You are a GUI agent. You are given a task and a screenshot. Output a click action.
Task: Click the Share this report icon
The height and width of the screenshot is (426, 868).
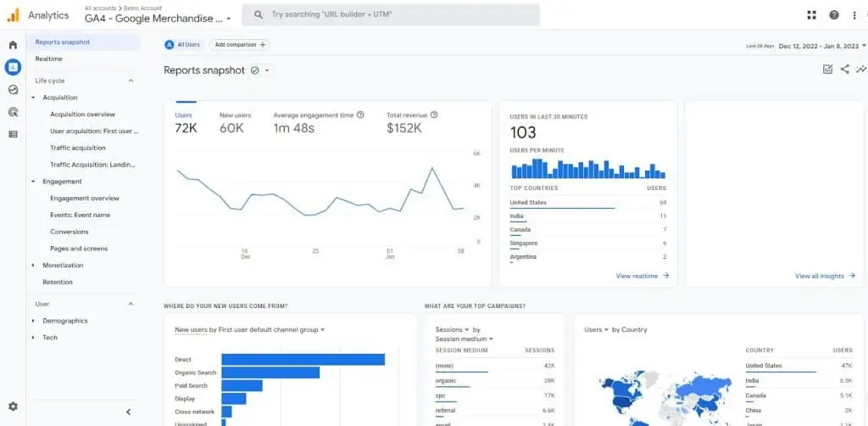844,70
